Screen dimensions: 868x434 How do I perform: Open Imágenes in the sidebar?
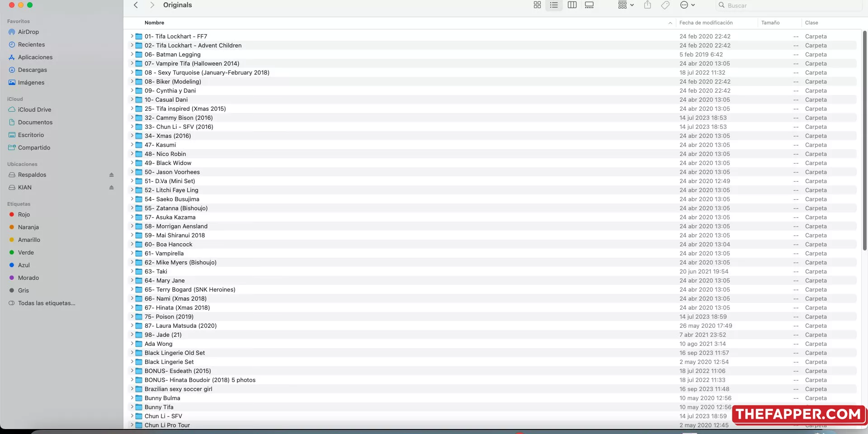[31, 83]
